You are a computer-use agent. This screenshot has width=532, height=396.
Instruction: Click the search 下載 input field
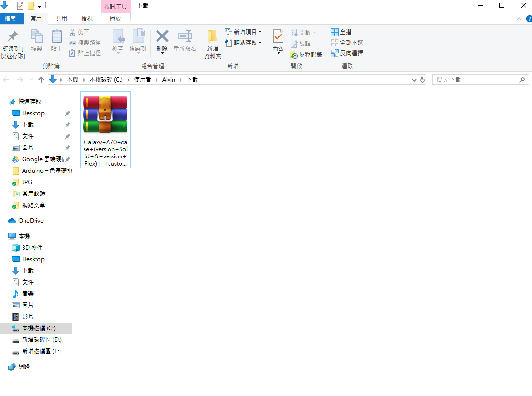click(477, 80)
